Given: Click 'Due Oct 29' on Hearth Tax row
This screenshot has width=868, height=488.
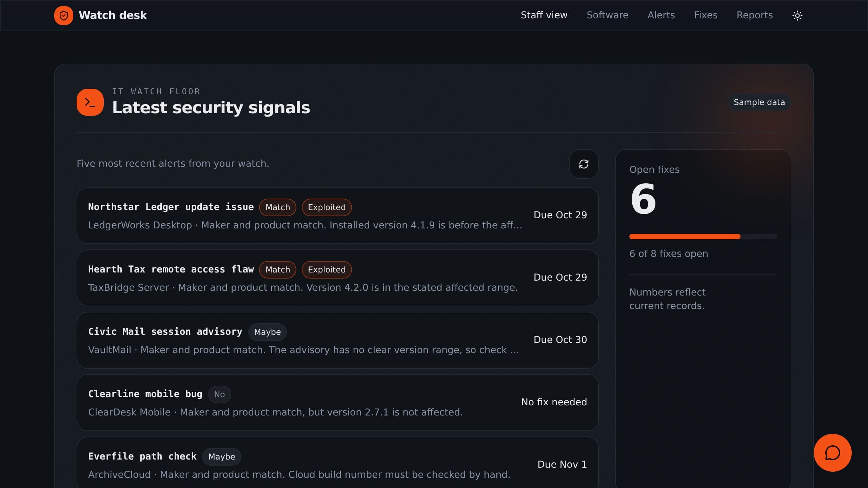Looking at the screenshot, I should [560, 277].
